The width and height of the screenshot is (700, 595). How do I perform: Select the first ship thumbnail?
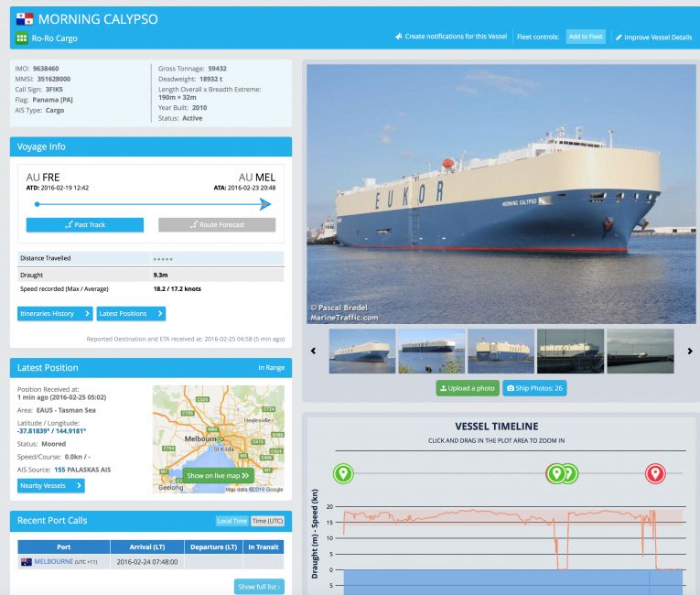coord(362,351)
